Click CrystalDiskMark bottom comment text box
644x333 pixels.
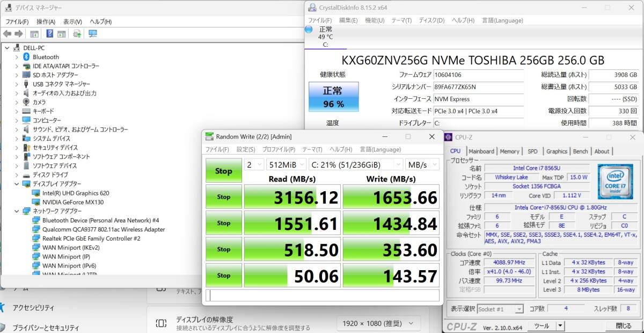[x=323, y=295]
